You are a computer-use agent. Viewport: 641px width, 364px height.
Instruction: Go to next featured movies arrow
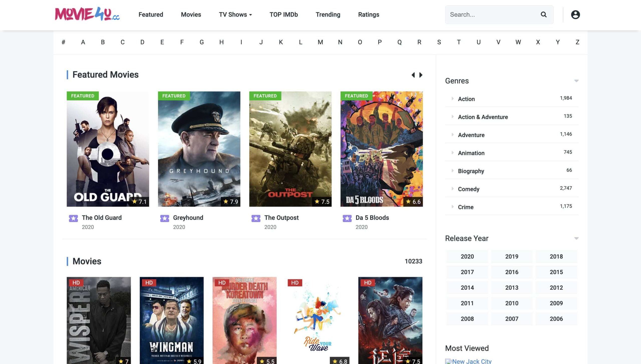(x=421, y=75)
